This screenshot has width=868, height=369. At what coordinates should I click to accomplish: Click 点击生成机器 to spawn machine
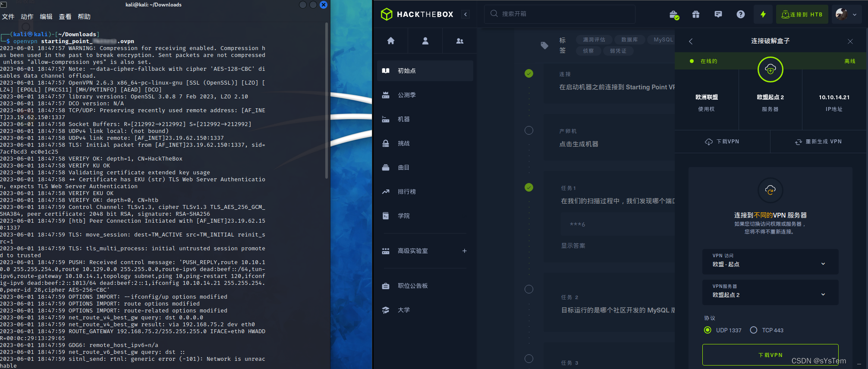pos(579,144)
